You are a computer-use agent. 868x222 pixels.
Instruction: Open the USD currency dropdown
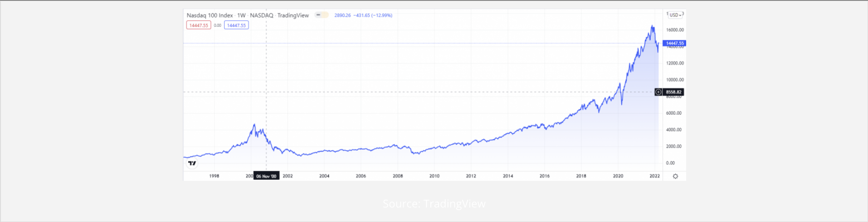[x=676, y=15]
